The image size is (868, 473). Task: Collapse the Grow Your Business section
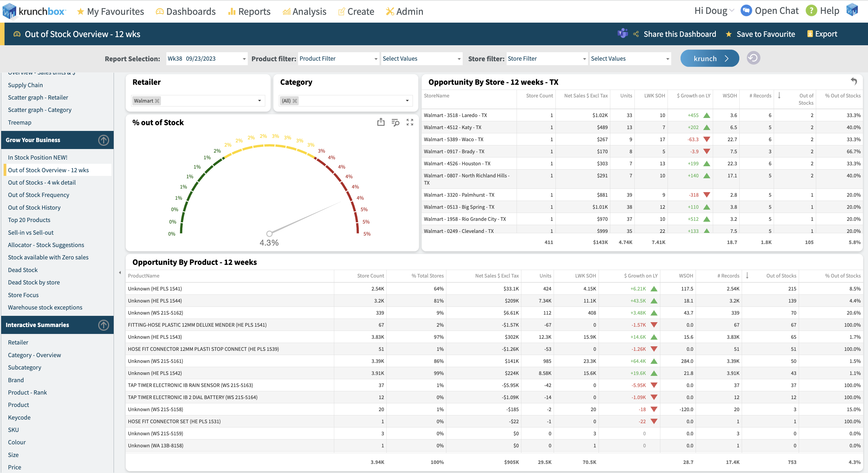tap(103, 140)
